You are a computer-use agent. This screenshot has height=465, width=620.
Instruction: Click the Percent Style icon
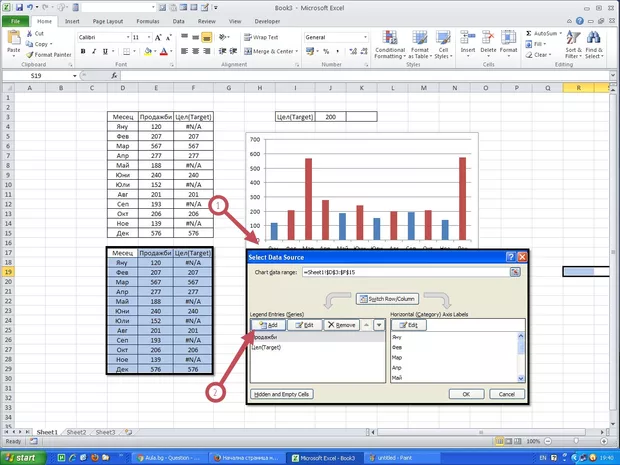[326, 51]
